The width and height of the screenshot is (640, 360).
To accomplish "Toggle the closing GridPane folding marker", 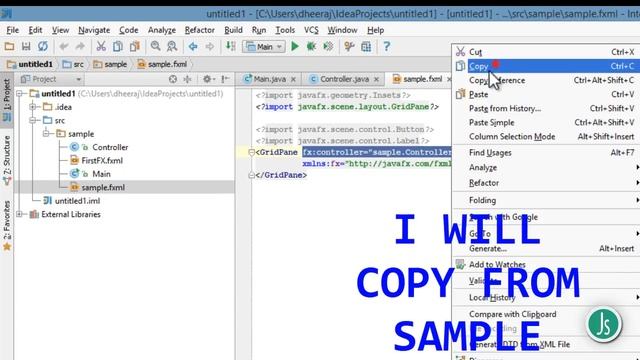I will pyautogui.click(x=251, y=175).
